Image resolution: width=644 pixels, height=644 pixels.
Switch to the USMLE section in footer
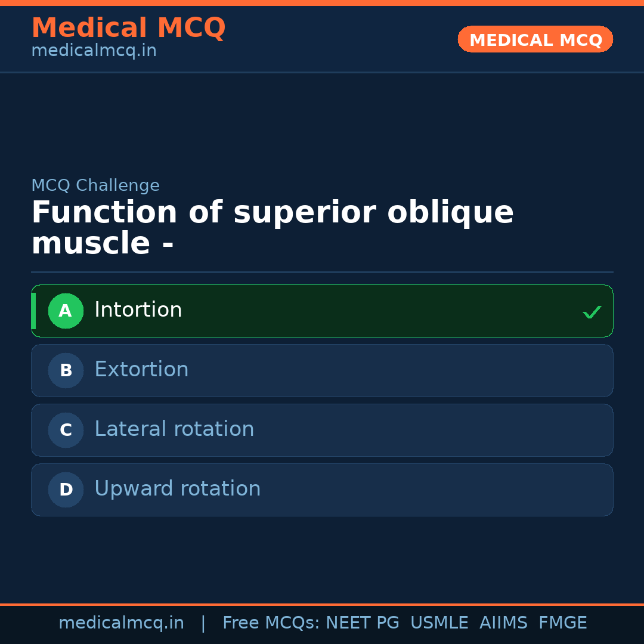439,622
